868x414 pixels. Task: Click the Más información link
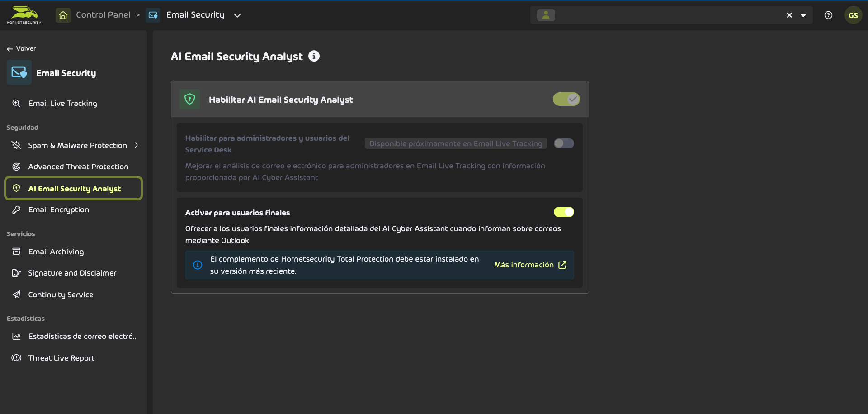point(524,265)
